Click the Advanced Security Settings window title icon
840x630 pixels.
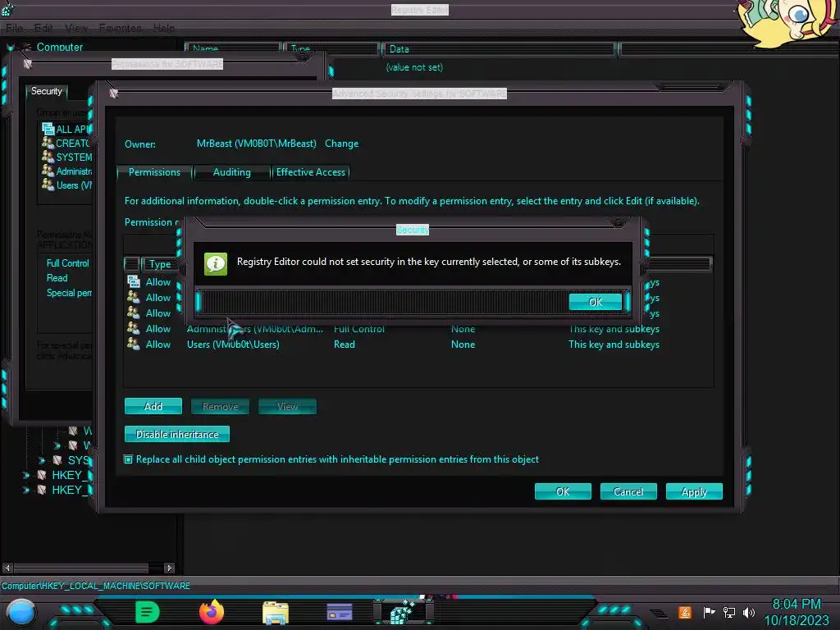113,94
